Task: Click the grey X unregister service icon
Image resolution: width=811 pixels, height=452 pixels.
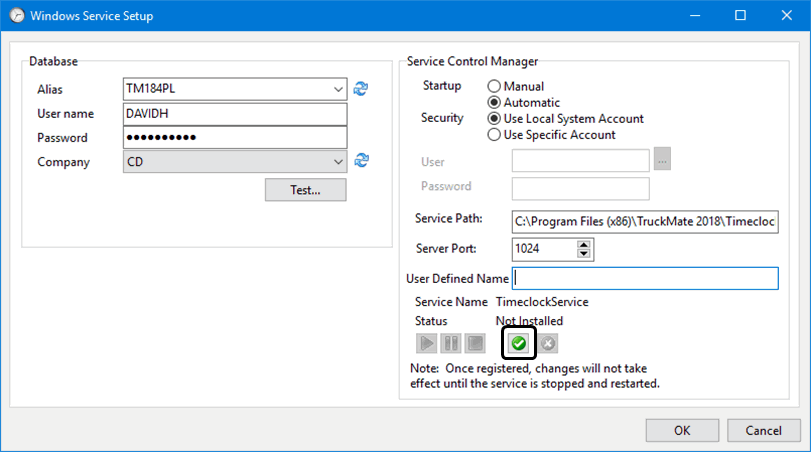Action: (x=549, y=343)
